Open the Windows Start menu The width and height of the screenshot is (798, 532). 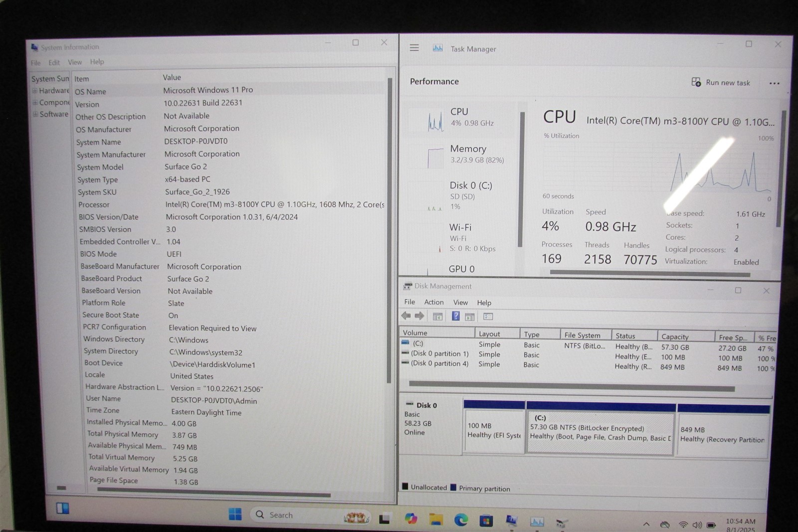click(x=234, y=514)
